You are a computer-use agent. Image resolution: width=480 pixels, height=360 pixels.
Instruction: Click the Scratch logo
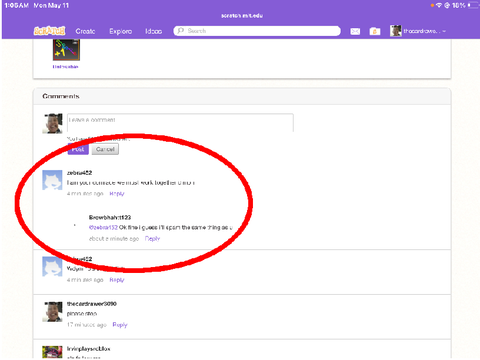click(49, 31)
